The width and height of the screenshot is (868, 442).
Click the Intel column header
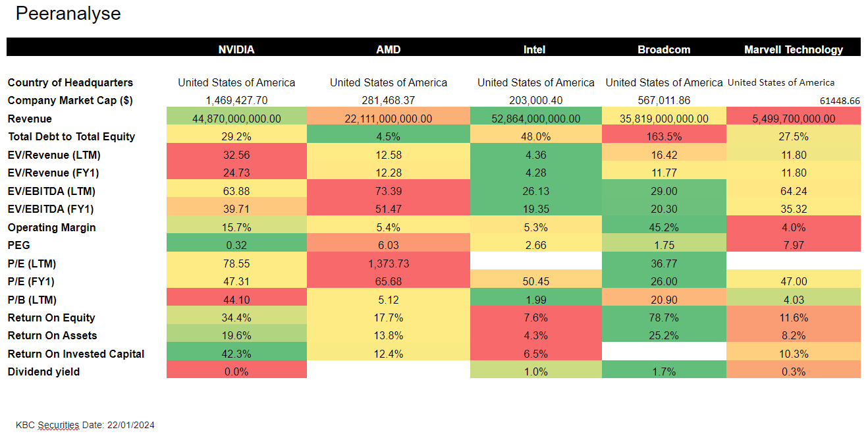[x=534, y=49]
